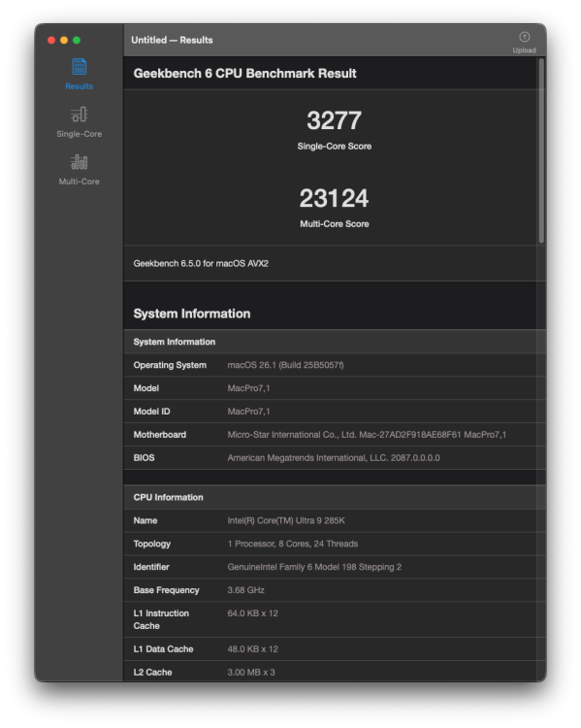Minimize window using yellow button

[x=64, y=41]
